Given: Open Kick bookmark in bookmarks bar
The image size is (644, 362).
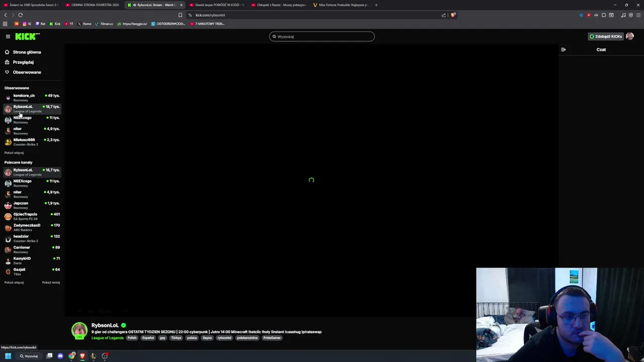Looking at the screenshot, I should click(x=55, y=24).
